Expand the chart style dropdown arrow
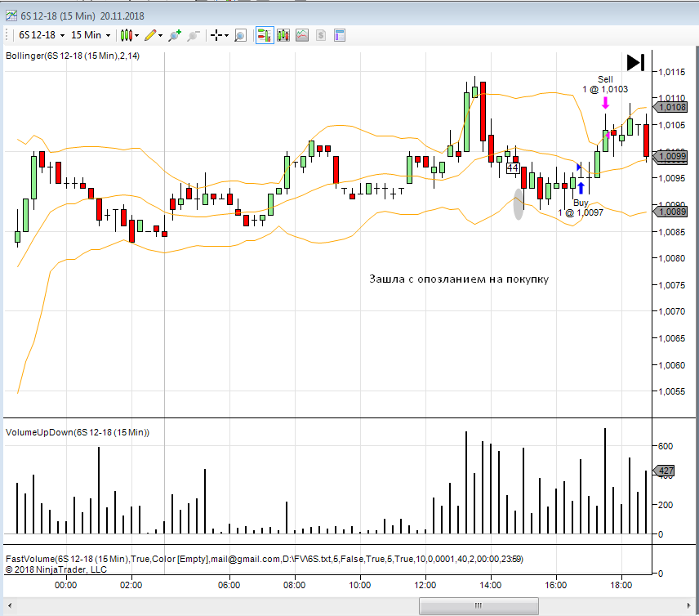Image resolution: width=699 pixels, height=616 pixels. click(x=136, y=35)
